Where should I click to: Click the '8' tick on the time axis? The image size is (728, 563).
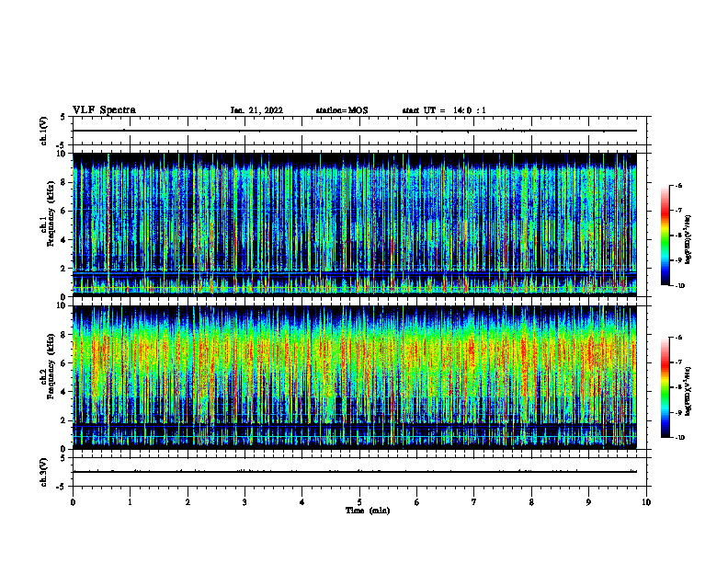531,502
